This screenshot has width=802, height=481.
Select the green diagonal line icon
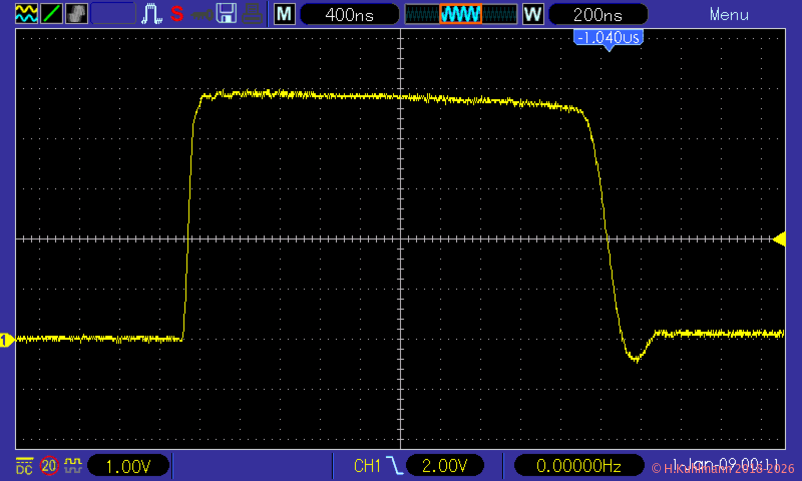pyautogui.click(x=50, y=14)
